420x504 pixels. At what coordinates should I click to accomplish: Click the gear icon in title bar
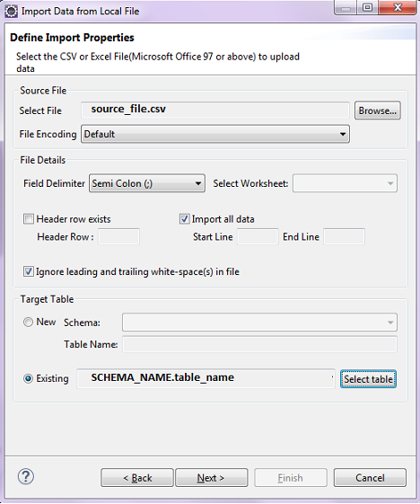pos(12,12)
